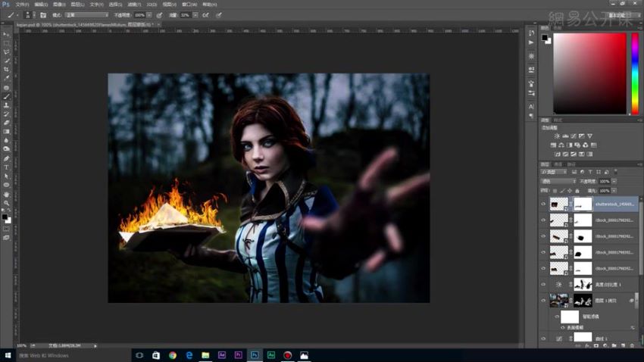The width and height of the screenshot is (644, 362).
Task: Open the layer filter type dropdown
Action: (554, 172)
